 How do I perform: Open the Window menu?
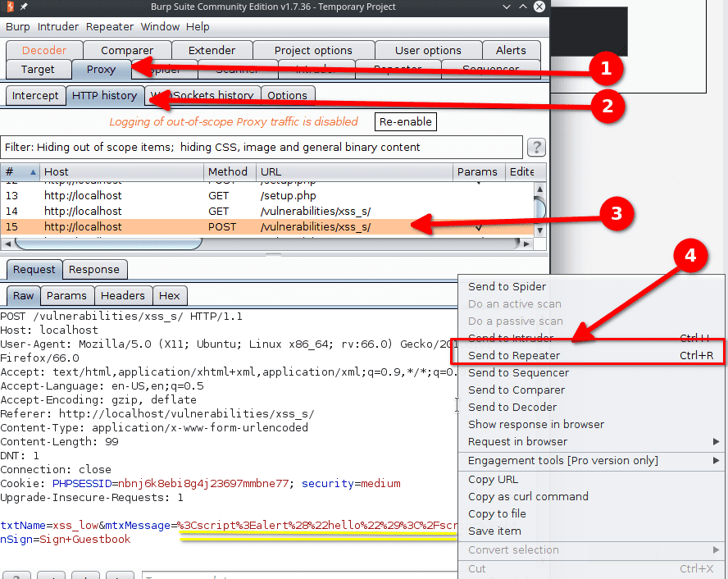(x=160, y=27)
